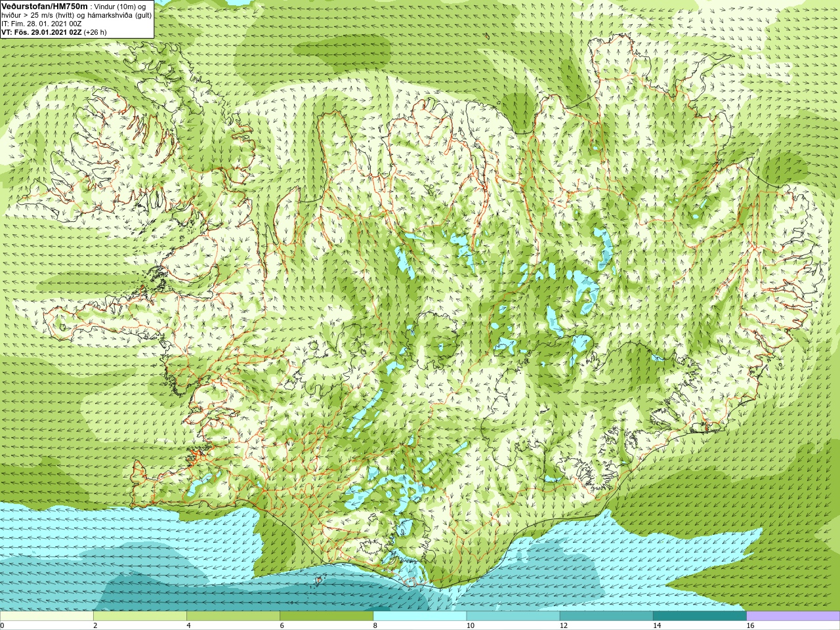
Task: Click the dark teal 14–16 legend color segment
Action: point(700,616)
